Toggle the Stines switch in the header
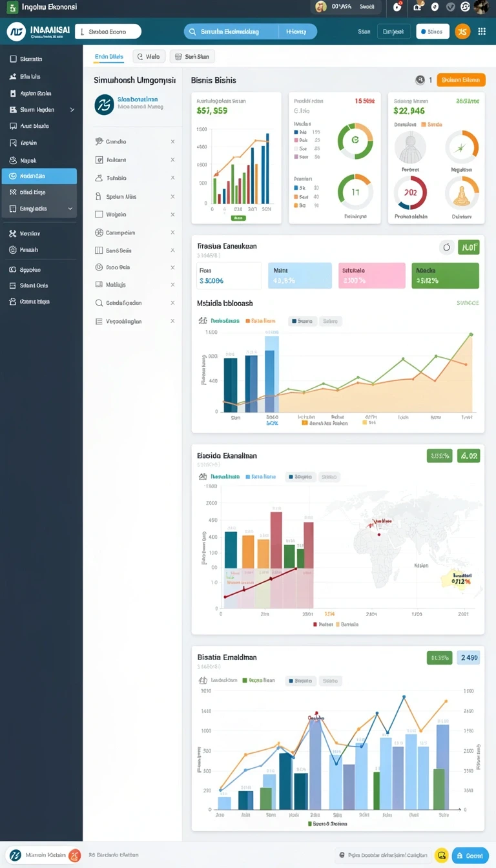The image size is (496, 868). click(x=433, y=31)
